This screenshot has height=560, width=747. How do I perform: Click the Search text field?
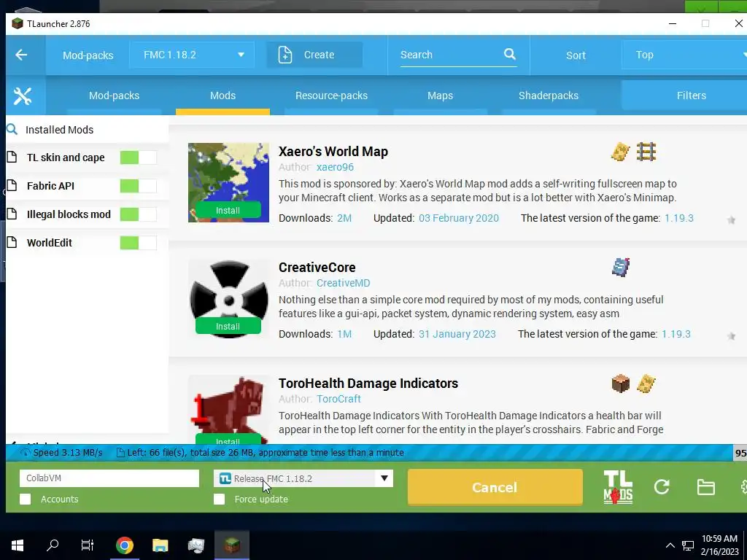[450, 55]
